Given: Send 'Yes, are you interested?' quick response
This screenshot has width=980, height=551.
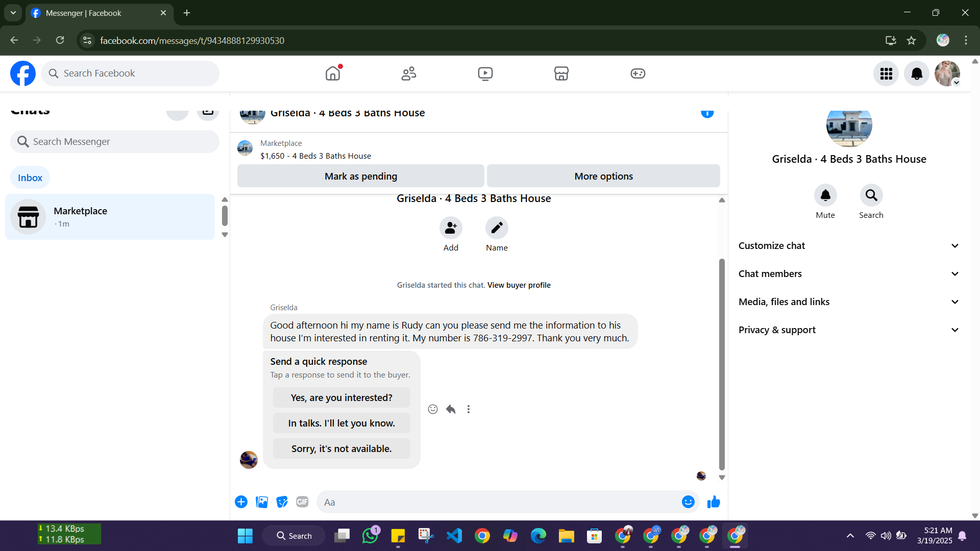Looking at the screenshot, I should tap(341, 397).
